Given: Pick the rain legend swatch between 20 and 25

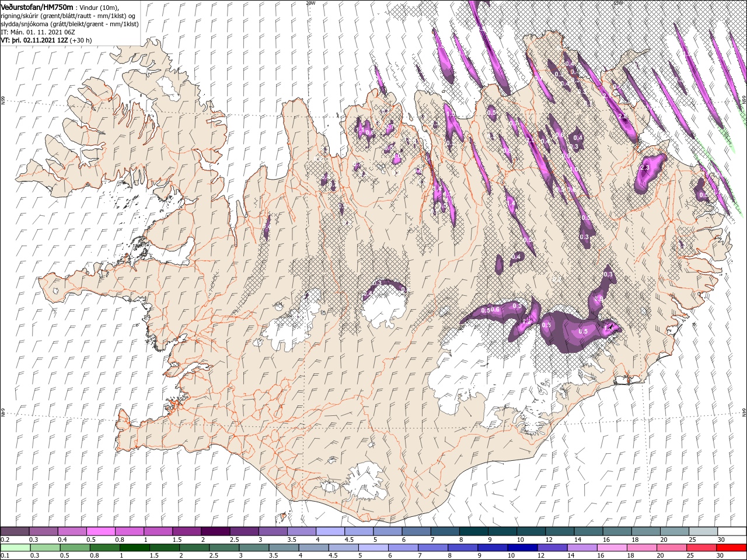Looking at the screenshot, I should pyautogui.click(x=671, y=547).
